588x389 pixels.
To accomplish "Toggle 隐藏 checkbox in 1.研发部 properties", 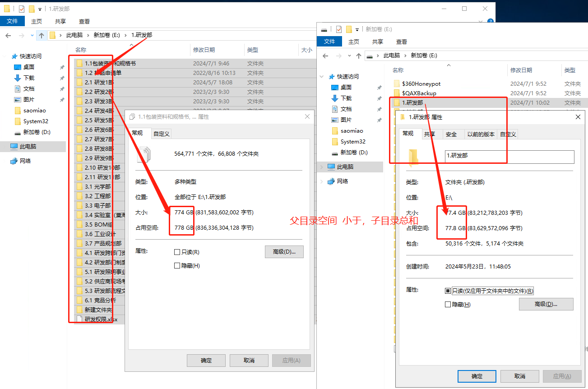I will coord(448,305).
